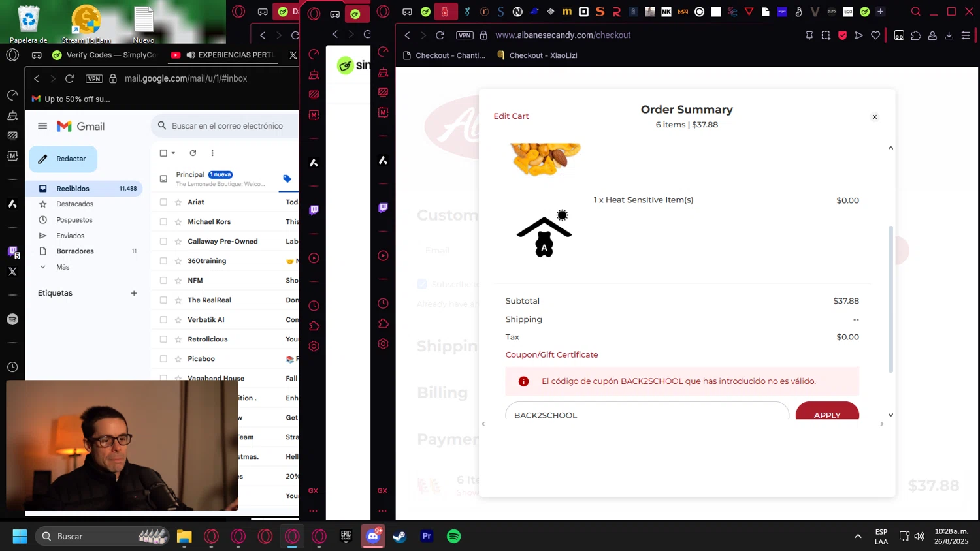Open the Checkout - XiaoLizi bookmark

(538, 55)
